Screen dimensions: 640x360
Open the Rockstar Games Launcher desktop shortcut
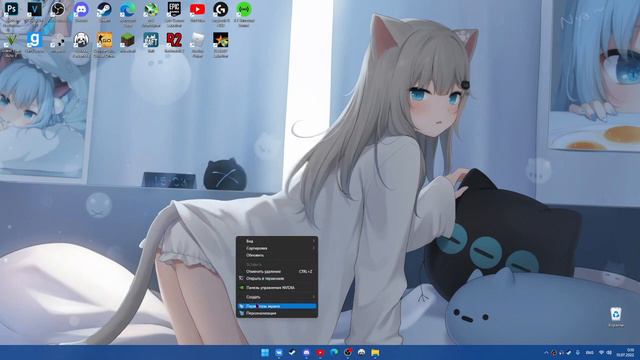[221, 44]
